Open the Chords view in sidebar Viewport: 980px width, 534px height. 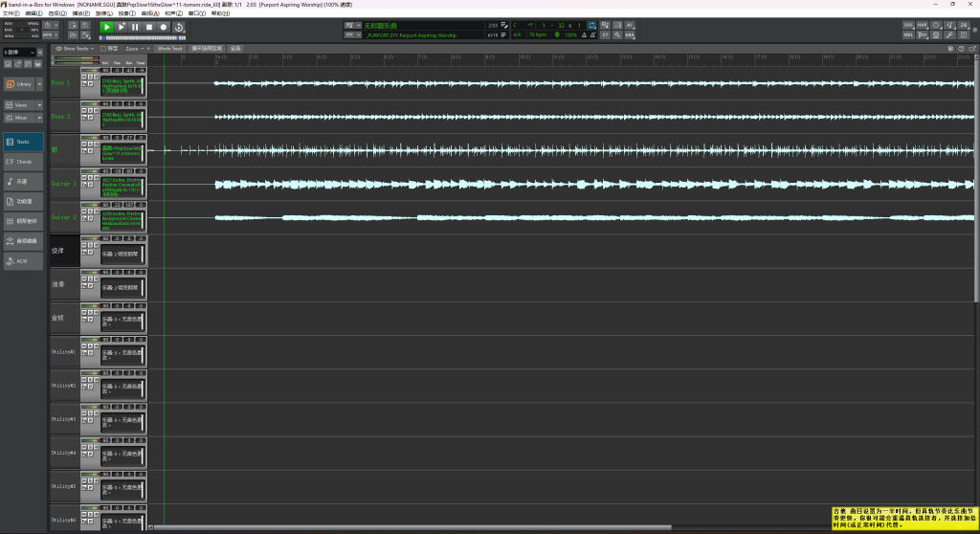pos(23,162)
